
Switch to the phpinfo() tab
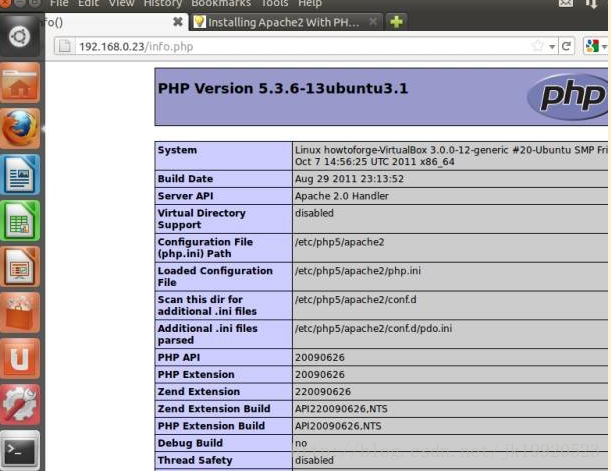(x=113, y=22)
